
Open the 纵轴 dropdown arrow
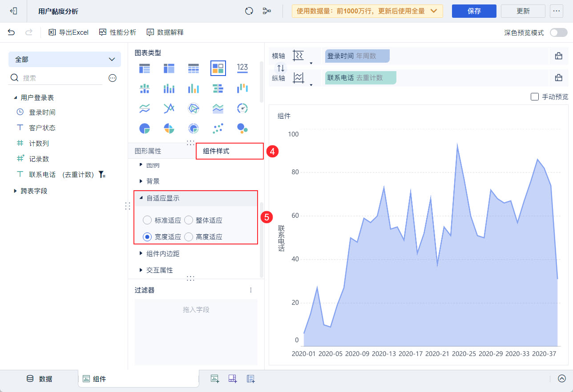pos(311,84)
